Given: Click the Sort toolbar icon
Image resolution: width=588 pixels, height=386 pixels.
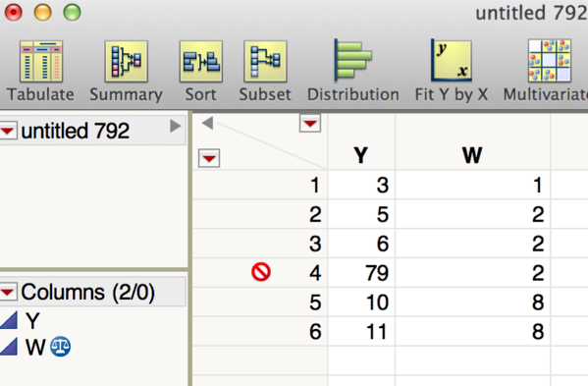Looking at the screenshot, I should [200, 62].
